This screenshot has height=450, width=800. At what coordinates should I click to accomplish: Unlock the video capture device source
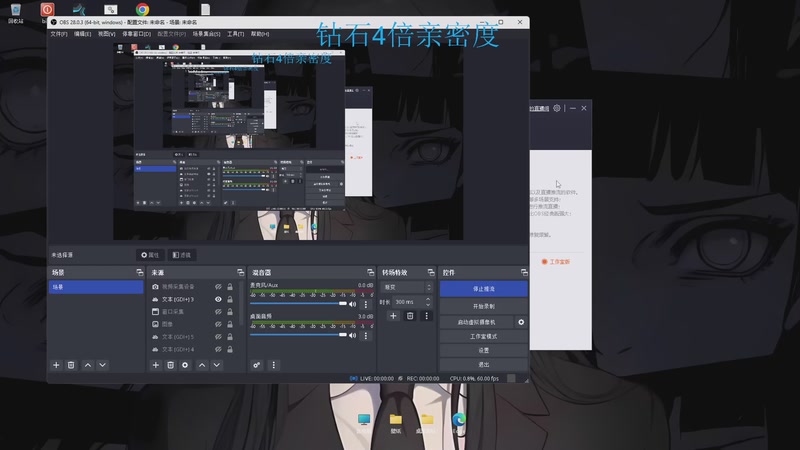230,287
